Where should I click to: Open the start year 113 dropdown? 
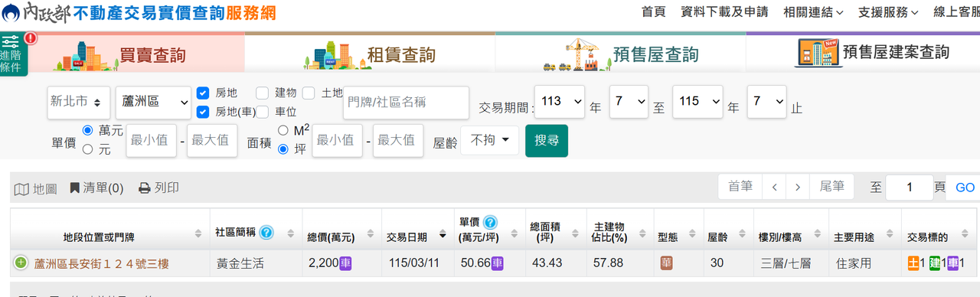point(559,102)
